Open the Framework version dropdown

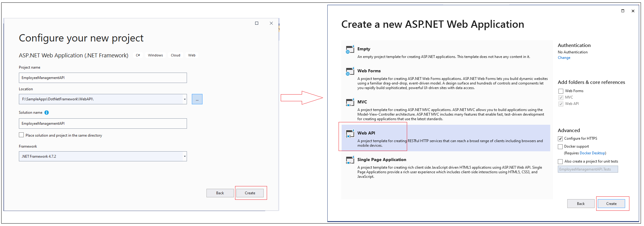coord(185,156)
